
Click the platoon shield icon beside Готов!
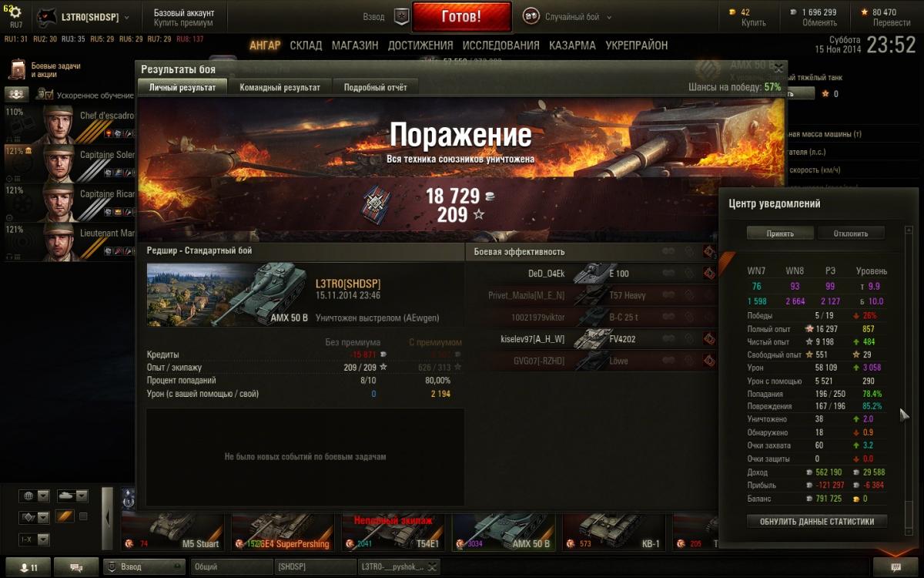[401, 16]
